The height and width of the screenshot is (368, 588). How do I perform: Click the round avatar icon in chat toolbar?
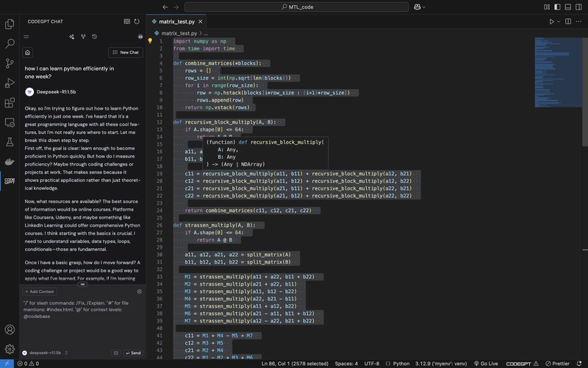click(x=140, y=37)
